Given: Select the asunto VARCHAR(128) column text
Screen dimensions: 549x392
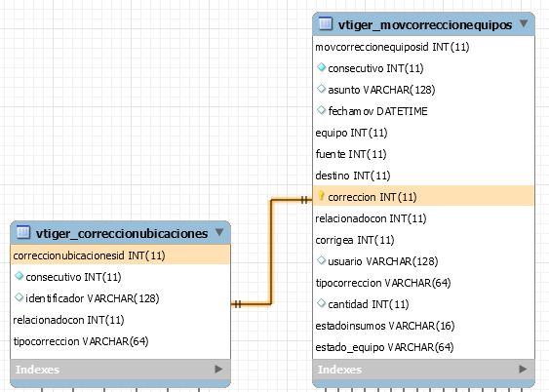Looking at the screenshot, I should pyautogui.click(x=381, y=90).
